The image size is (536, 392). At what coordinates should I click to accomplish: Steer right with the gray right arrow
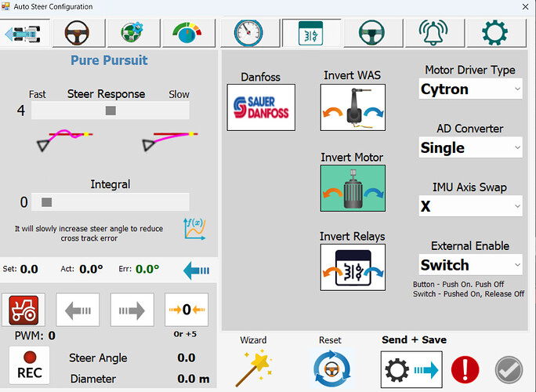pos(132,310)
